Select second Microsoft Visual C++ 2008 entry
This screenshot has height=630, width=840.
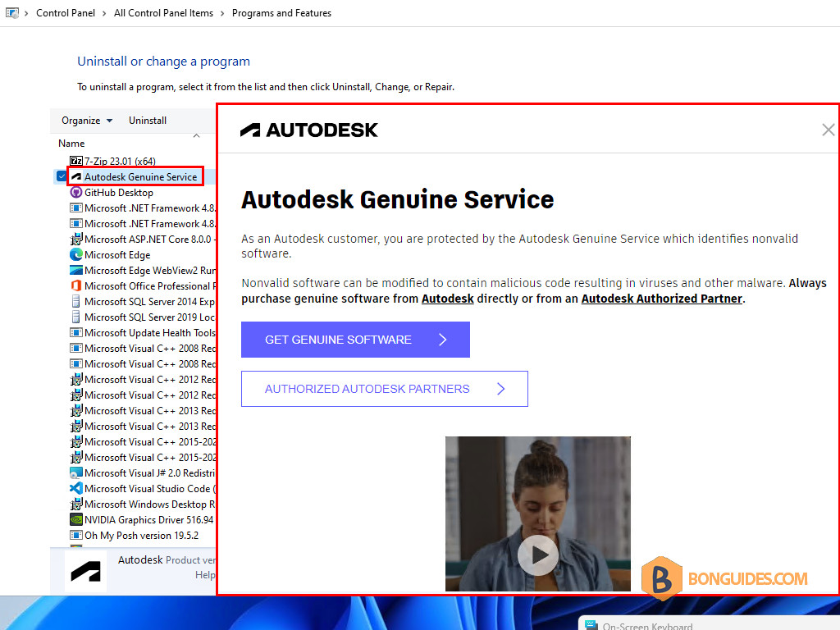tap(143, 363)
